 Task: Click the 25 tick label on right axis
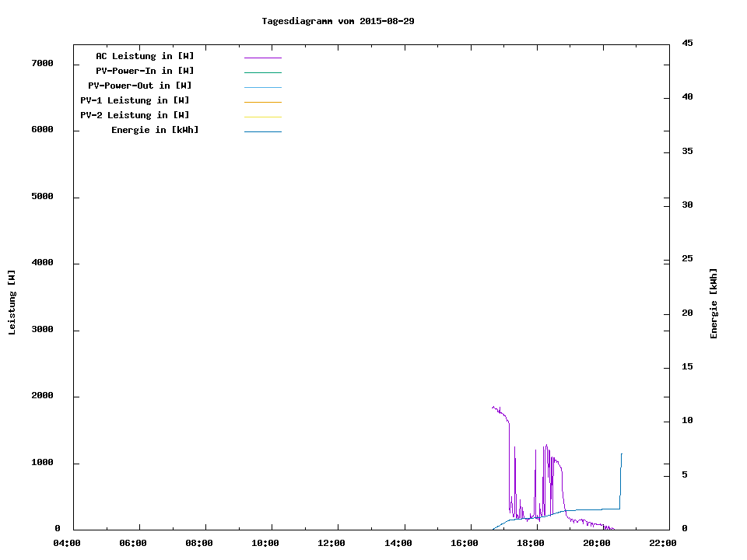(x=687, y=258)
